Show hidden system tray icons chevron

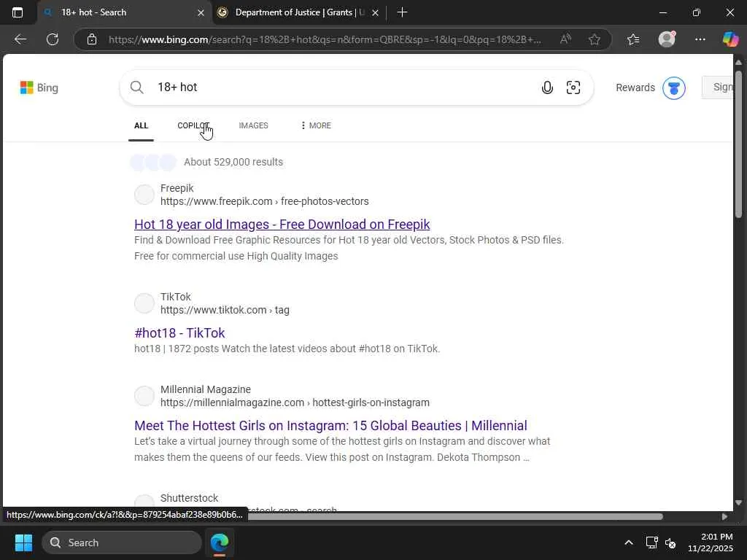[629, 542]
